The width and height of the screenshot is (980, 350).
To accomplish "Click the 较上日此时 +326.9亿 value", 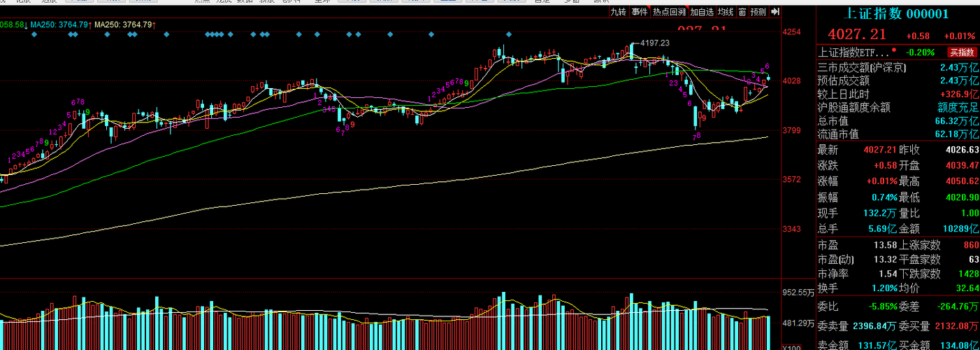I will pos(960,94).
